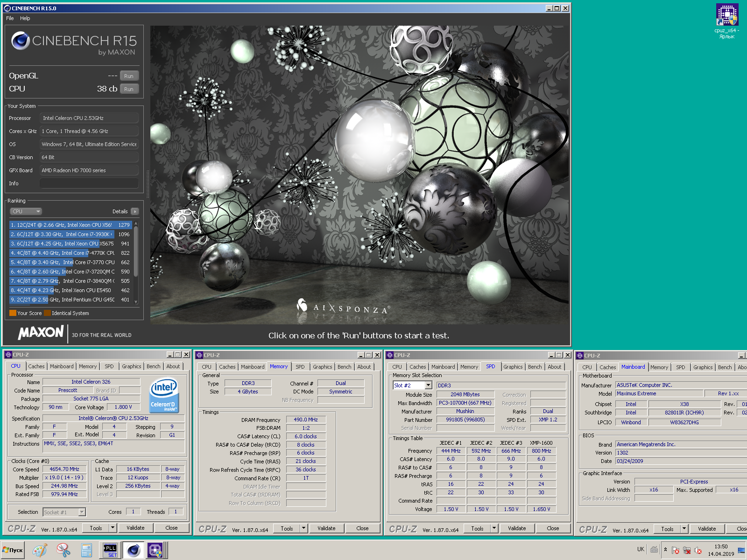This screenshot has height=560, width=747.
Task: Open Action Center flag icon
Action: [675, 550]
